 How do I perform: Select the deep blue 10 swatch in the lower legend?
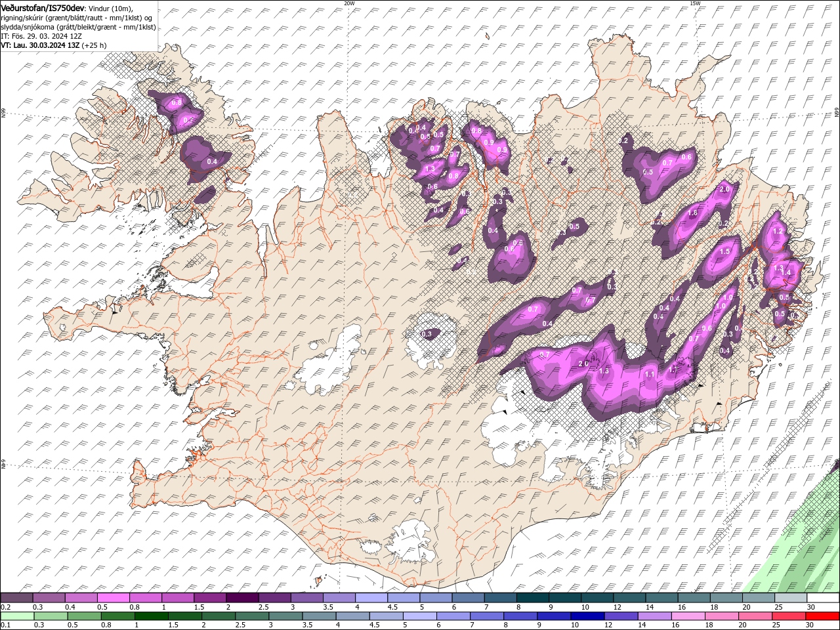pos(587,616)
